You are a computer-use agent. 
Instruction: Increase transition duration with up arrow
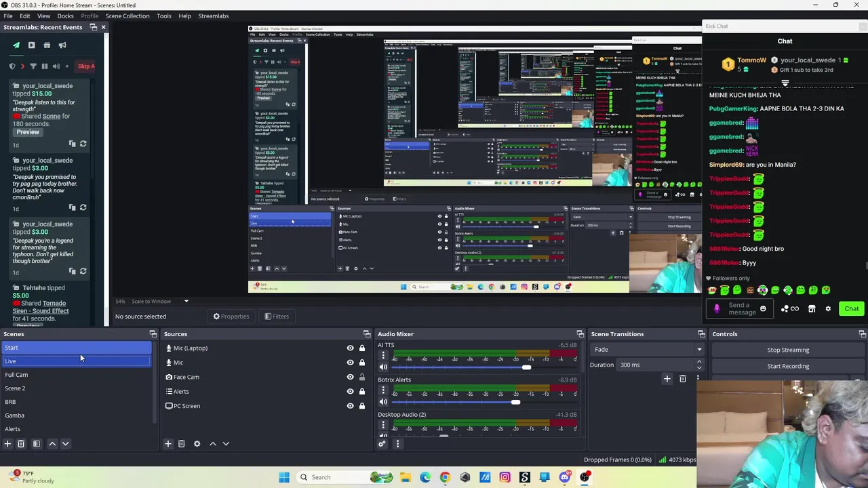pos(699,362)
